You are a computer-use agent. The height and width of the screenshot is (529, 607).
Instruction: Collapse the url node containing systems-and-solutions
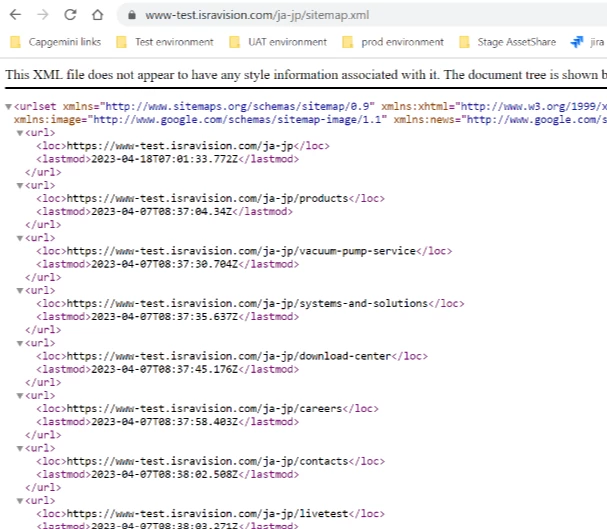[x=20, y=291]
